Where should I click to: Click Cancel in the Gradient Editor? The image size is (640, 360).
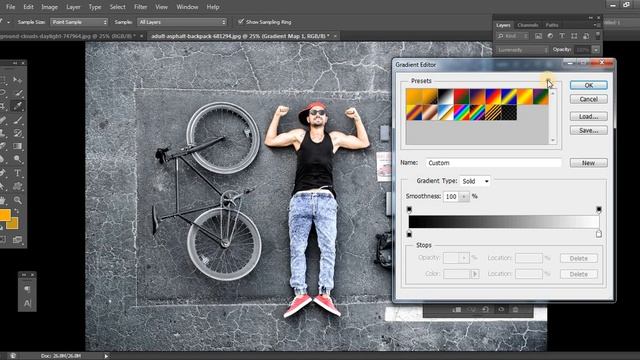click(589, 99)
